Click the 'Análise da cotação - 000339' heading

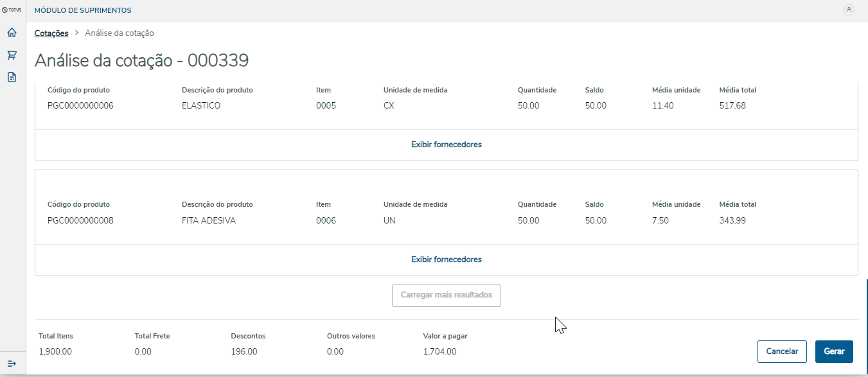(141, 60)
